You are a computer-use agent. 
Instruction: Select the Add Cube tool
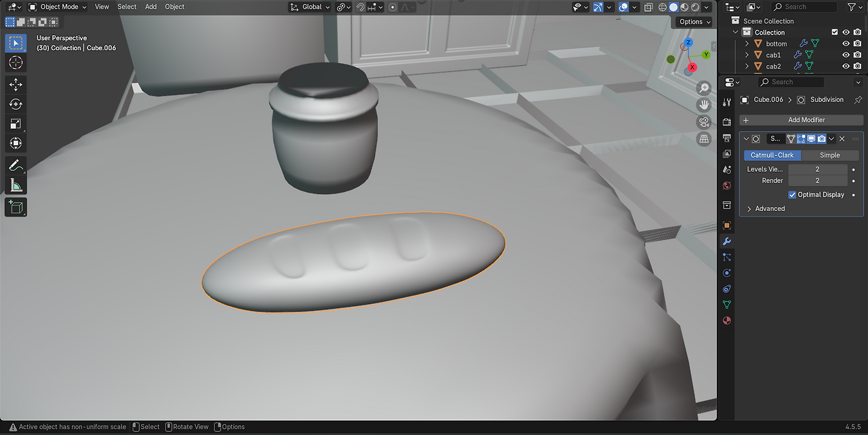[16, 207]
